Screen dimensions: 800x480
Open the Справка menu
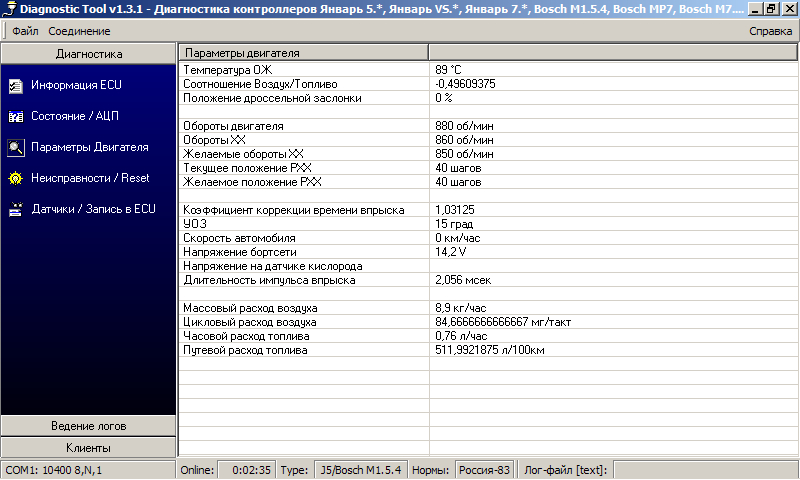click(770, 31)
